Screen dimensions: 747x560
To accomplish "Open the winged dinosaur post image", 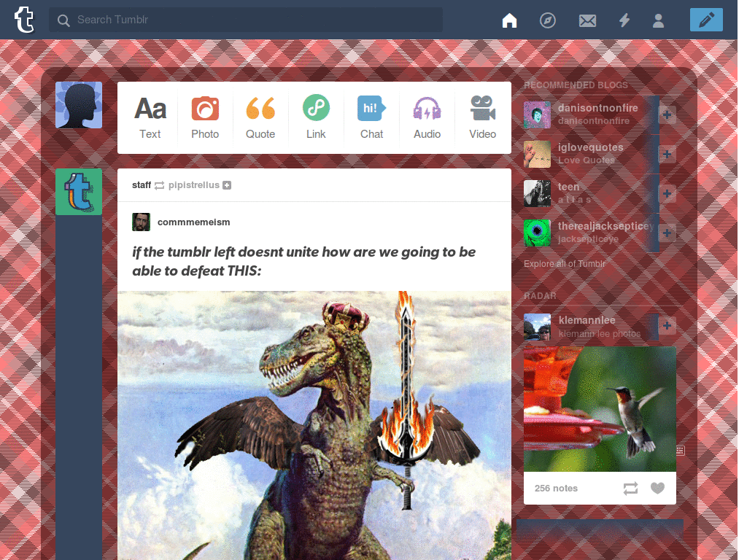I will click(314, 425).
